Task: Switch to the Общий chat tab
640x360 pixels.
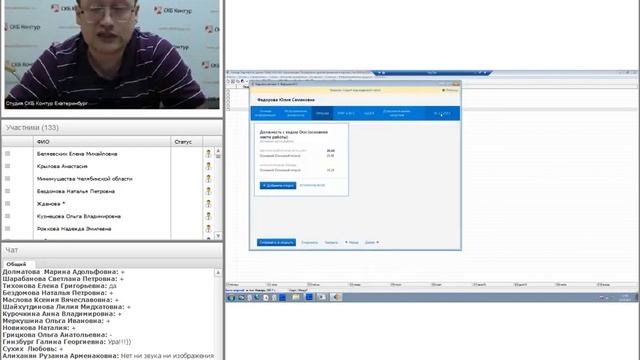Action: (16, 264)
